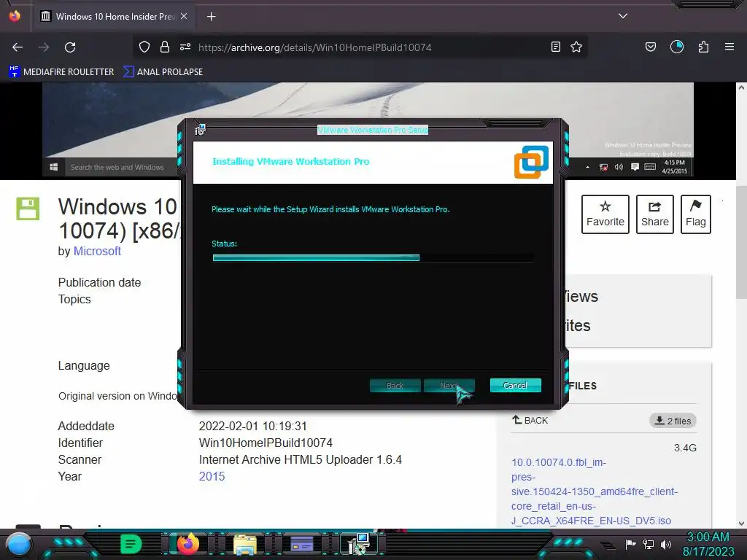Click the Next button in VMware setup

click(x=449, y=386)
